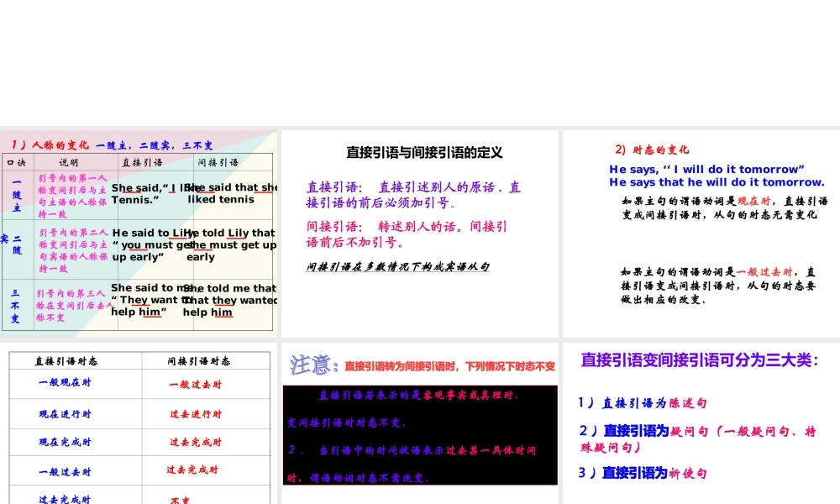Click the 口诀 table header cell
The height and width of the screenshot is (504, 840).
(x=16, y=162)
